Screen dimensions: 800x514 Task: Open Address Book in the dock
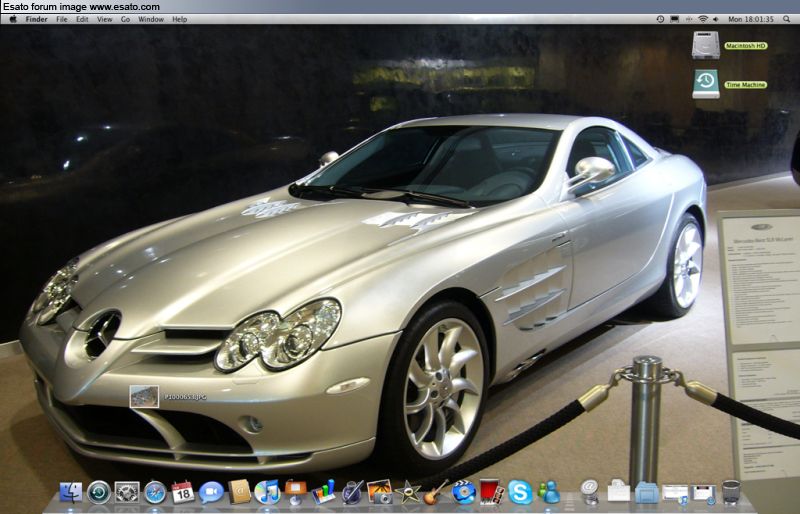click(x=239, y=492)
